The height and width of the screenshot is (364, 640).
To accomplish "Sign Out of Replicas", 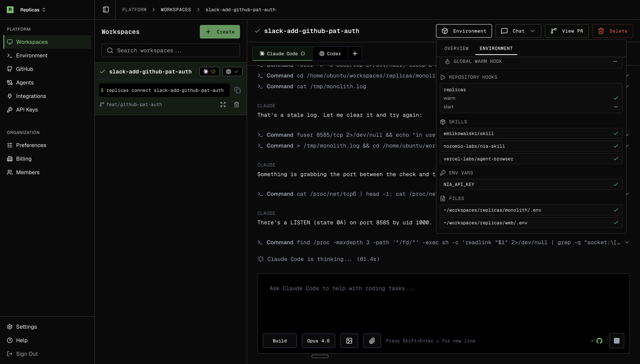I will click(47, 354).
